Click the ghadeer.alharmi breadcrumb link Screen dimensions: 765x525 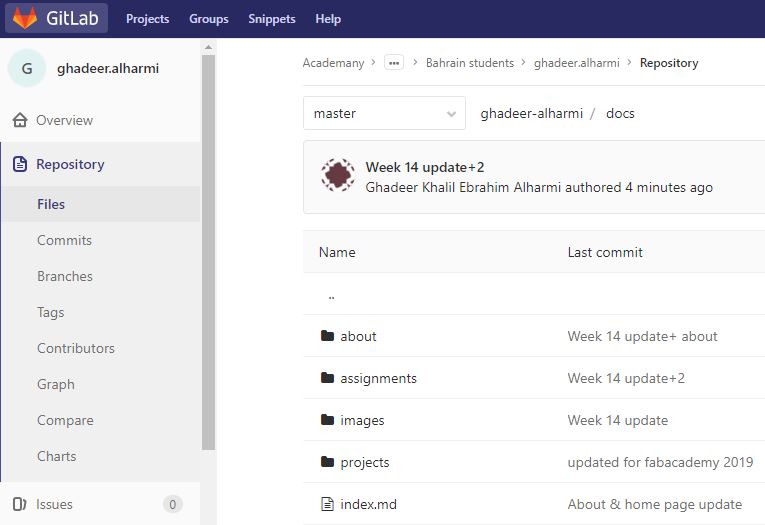click(577, 63)
